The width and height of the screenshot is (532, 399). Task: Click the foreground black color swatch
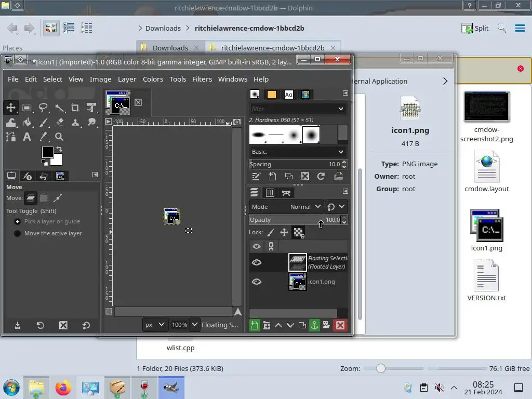(x=47, y=152)
